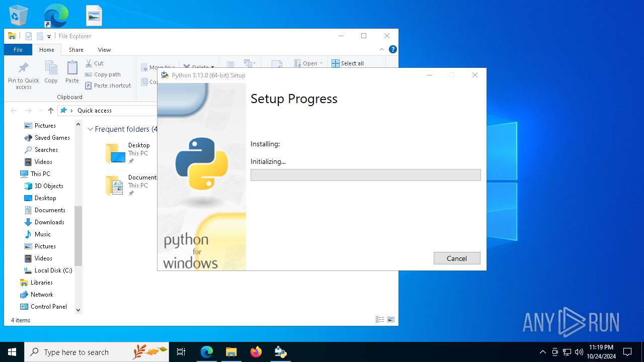Click the Paste ribbon icon

[x=72, y=72]
